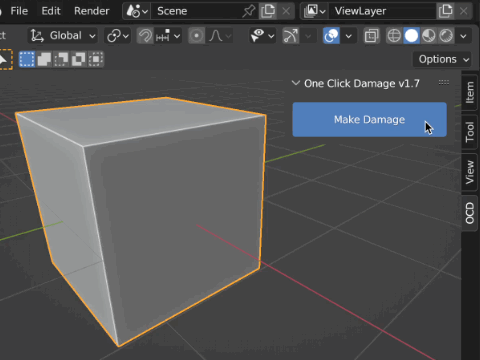Switch to rendered shading
The image size is (480, 360).
click(x=446, y=36)
